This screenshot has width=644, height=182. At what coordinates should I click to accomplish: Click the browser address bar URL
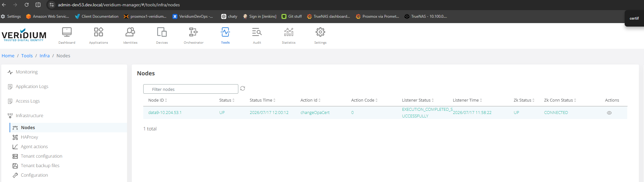pyautogui.click(x=119, y=5)
